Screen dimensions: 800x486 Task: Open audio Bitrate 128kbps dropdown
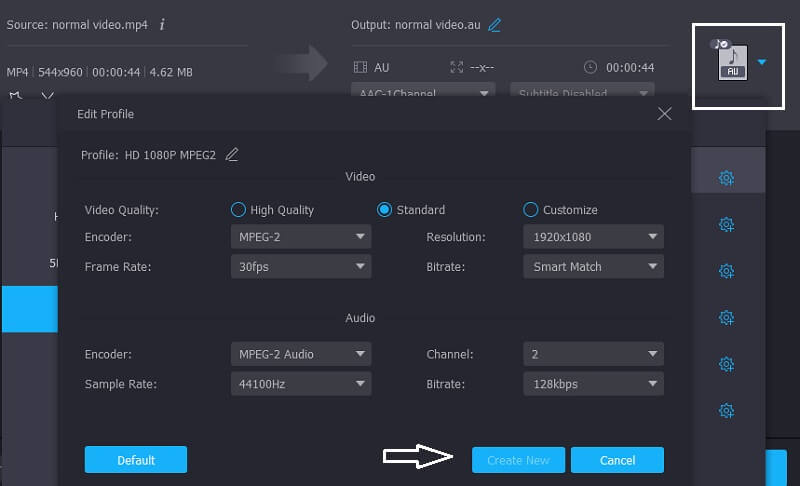(593, 383)
